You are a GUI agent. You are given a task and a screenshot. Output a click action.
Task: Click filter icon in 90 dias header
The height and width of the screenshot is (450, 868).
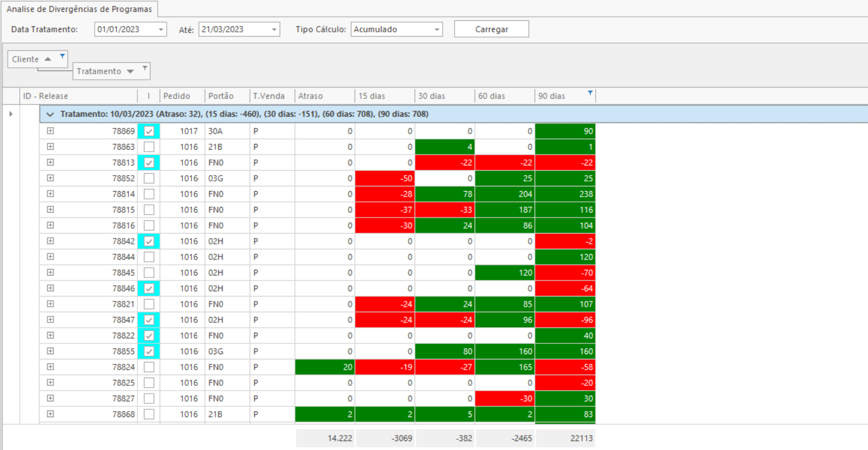(x=590, y=93)
